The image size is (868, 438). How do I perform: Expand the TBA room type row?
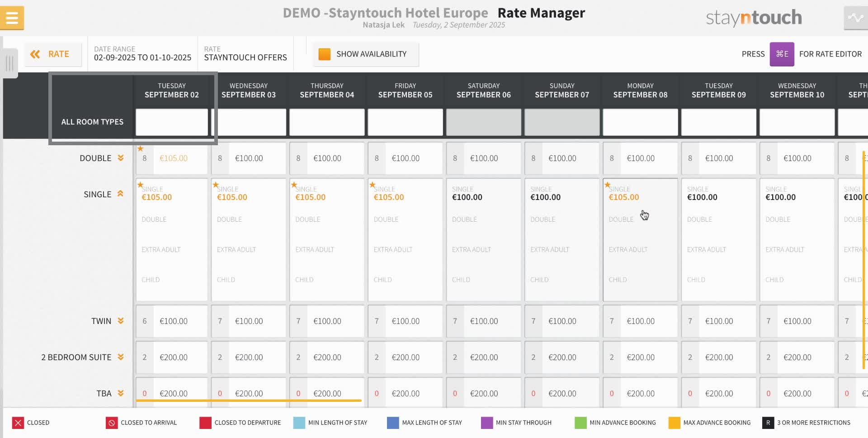121,393
